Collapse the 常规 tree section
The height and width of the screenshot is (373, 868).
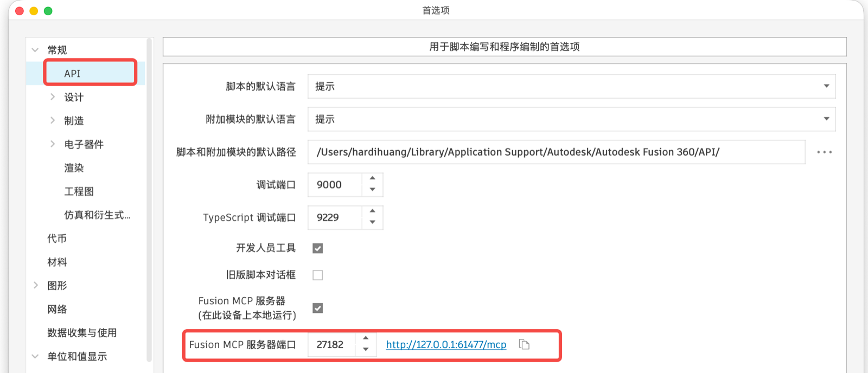(x=35, y=50)
